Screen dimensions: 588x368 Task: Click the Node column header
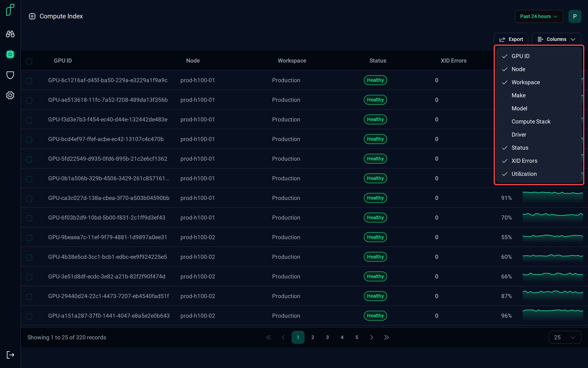click(193, 61)
